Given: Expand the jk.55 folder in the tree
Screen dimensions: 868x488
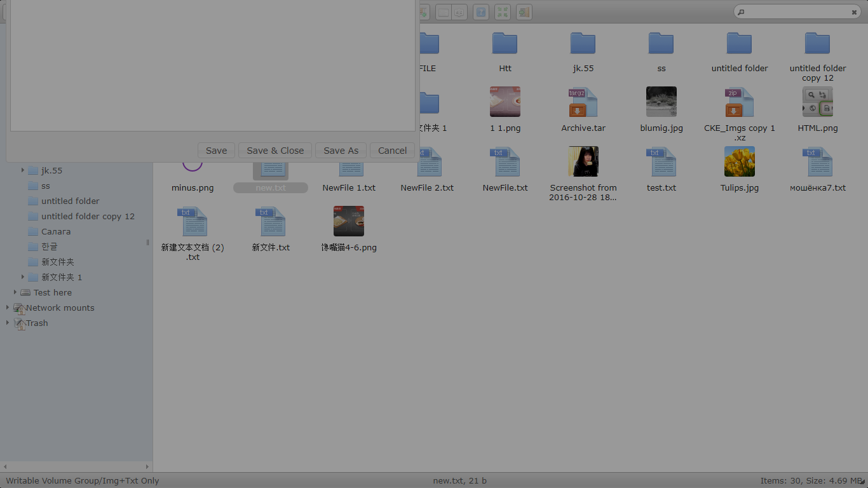Looking at the screenshot, I should click(23, 170).
